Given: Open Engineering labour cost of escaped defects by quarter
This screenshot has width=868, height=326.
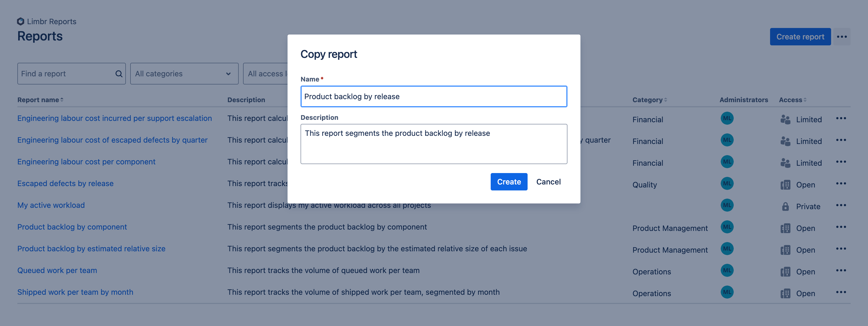Looking at the screenshot, I should (112, 140).
